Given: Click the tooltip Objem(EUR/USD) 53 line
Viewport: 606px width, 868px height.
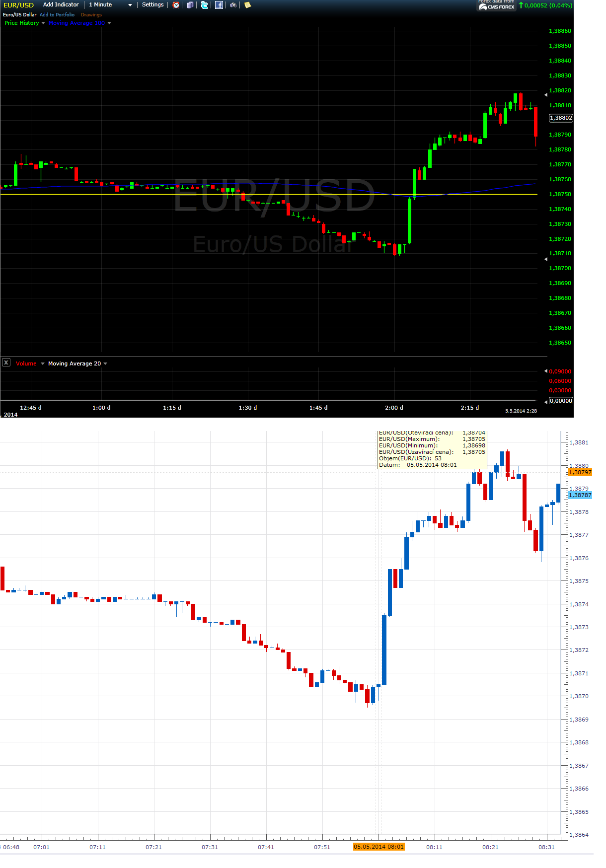Looking at the screenshot, I should pyautogui.click(x=410, y=459).
